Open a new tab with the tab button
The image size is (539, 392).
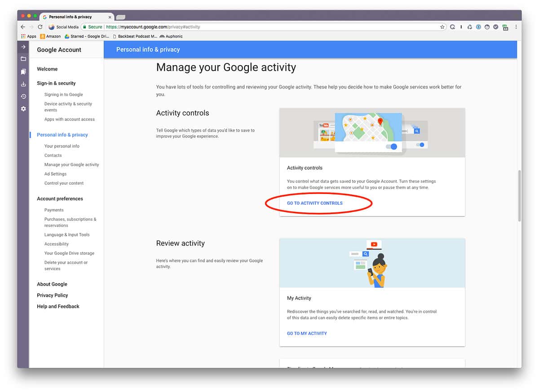point(120,17)
